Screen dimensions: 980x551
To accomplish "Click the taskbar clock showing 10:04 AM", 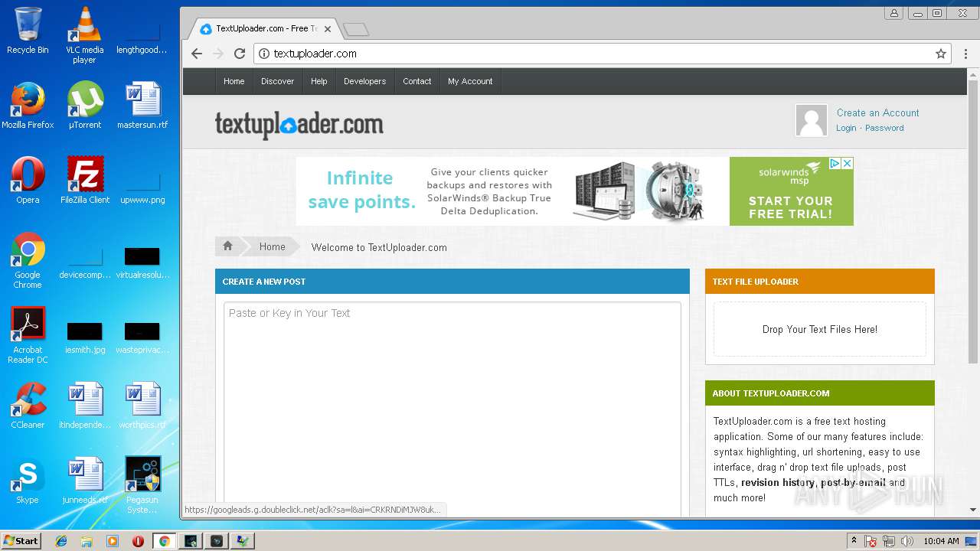I will [x=941, y=541].
